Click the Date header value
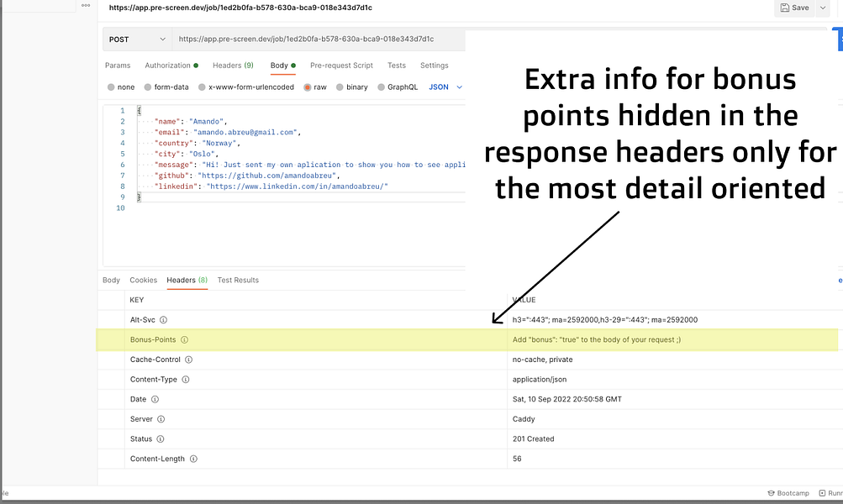Viewport: 843px width, 504px height. (x=567, y=399)
